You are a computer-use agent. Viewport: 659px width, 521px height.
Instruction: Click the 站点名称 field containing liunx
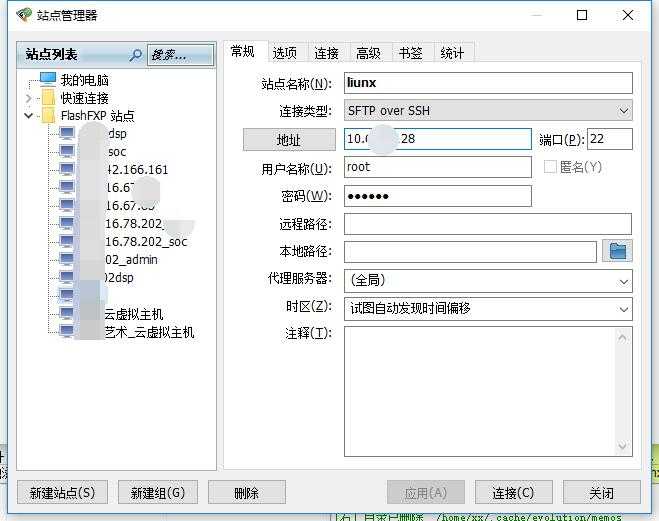(488, 83)
